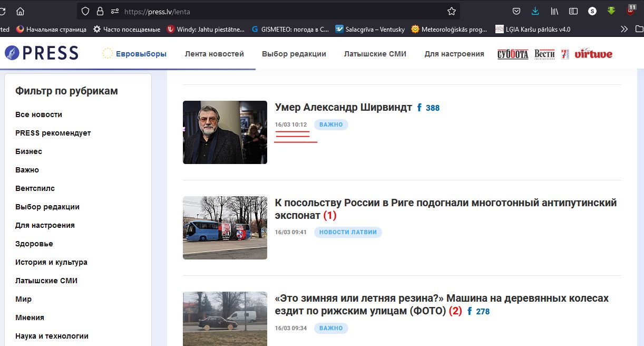Viewport: 644px width, 346px height.
Task: Click the Фильтр по рубрикам heading
Action: (x=66, y=91)
